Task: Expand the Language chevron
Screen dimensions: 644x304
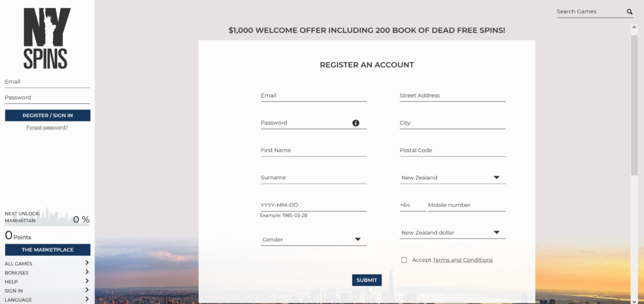Action: (x=87, y=299)
